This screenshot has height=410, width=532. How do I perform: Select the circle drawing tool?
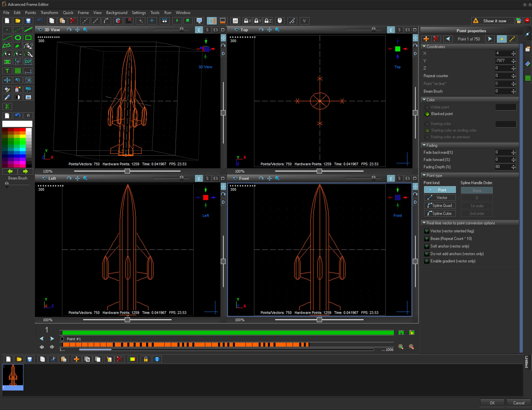point(18,38)
